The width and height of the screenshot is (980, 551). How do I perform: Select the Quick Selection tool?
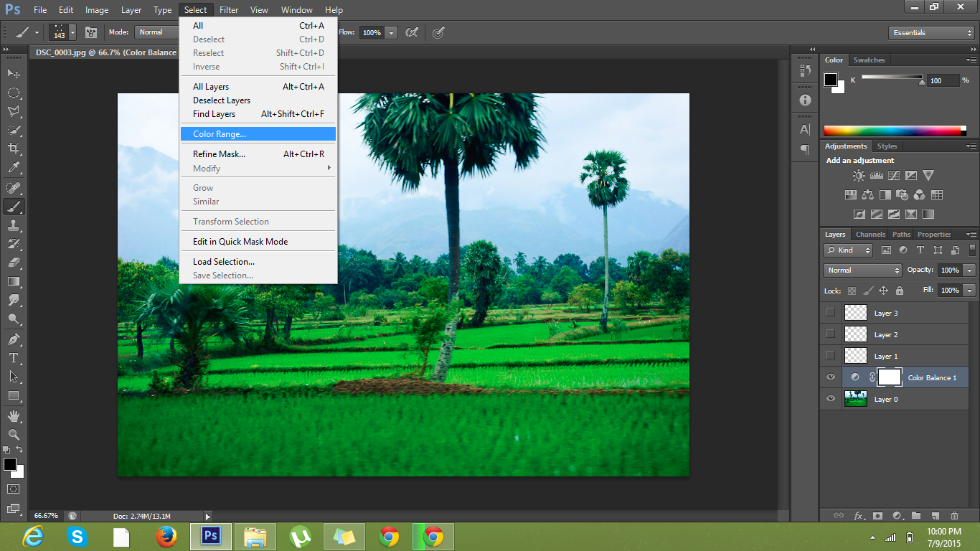click(14, 130)
